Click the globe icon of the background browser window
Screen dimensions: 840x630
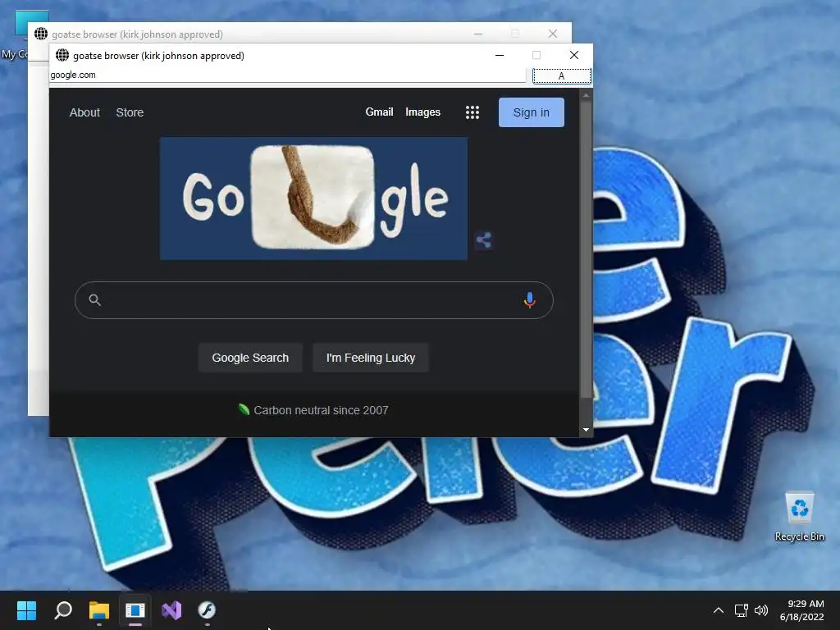click(x=41, y=34)
